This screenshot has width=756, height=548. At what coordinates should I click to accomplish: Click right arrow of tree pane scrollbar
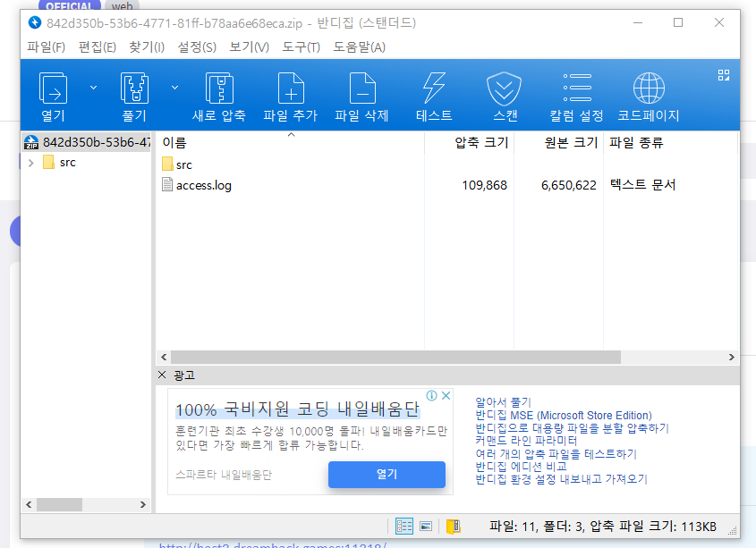coord(143,504)
